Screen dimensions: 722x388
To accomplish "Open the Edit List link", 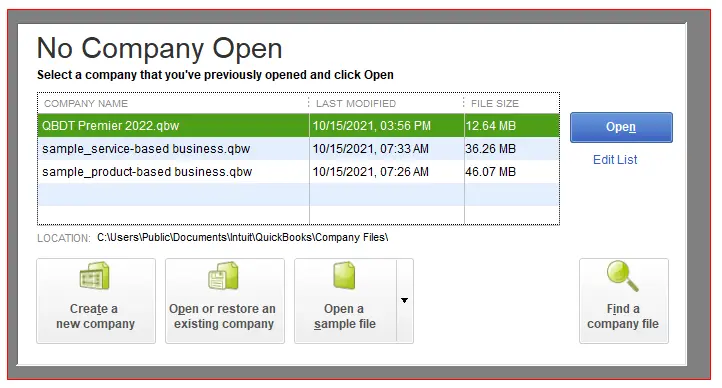I will [x=615, y=160].
